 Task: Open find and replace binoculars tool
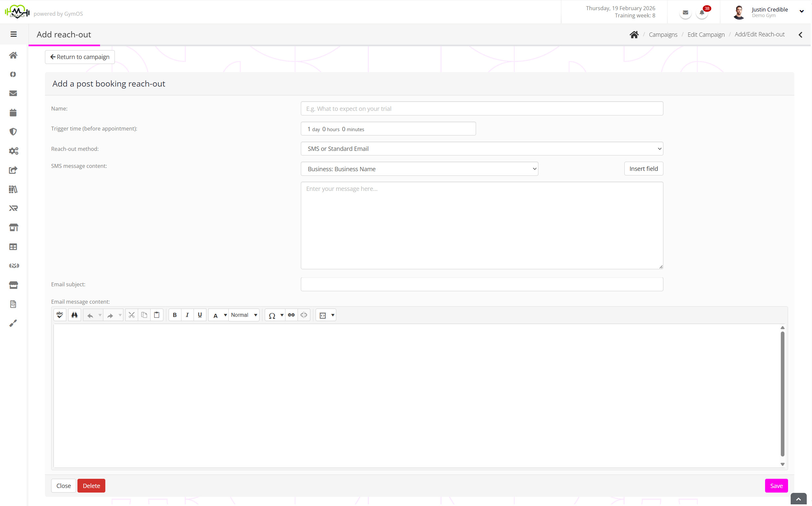(74, 315)
